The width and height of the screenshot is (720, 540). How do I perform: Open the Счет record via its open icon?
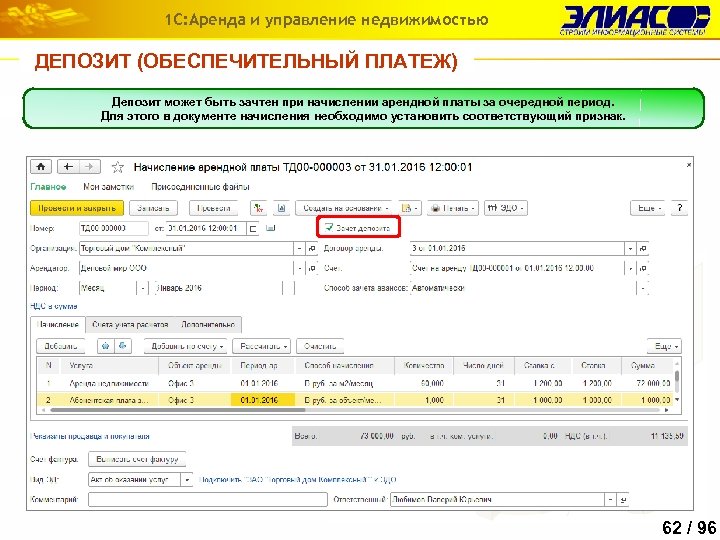643,268
